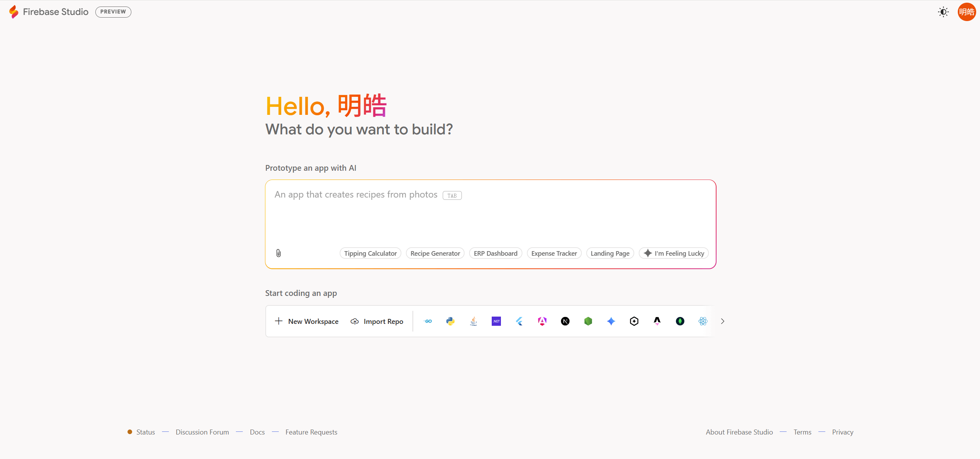Open the account avatar menu

[x=967, y=12]
